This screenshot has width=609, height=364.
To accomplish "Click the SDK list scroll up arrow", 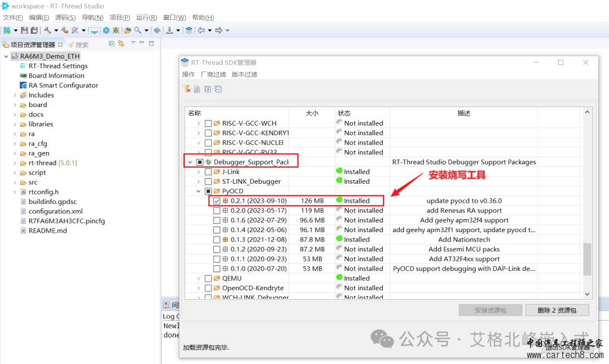I will click(x=587, y=112).
